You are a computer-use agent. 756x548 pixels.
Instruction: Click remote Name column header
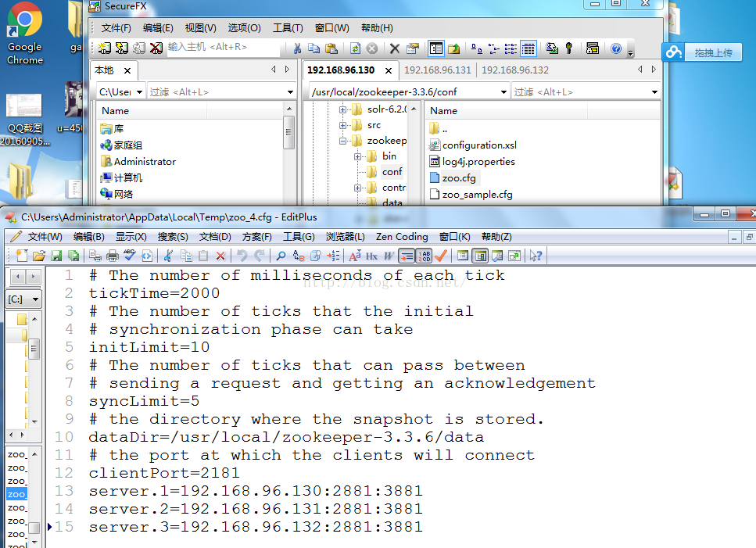506,111
